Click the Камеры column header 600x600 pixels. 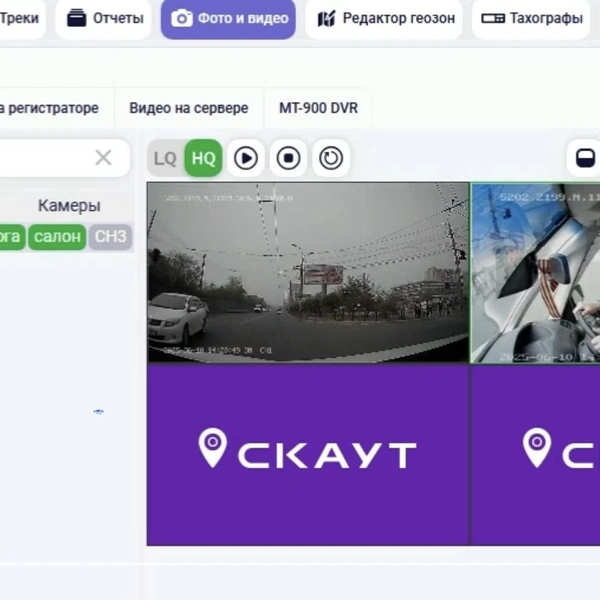click(x=69, y=206)
